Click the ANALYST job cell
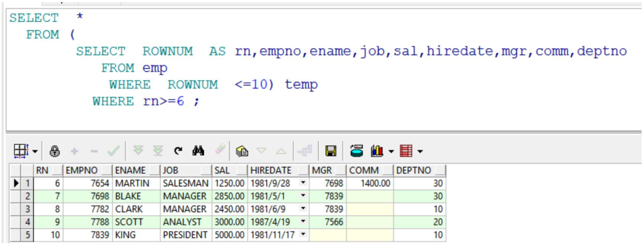 (186, 222)
